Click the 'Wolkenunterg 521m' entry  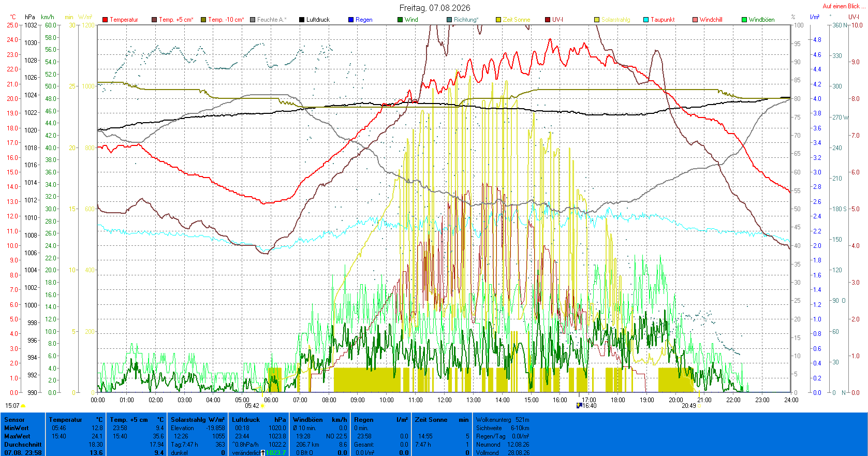(503, 420)
